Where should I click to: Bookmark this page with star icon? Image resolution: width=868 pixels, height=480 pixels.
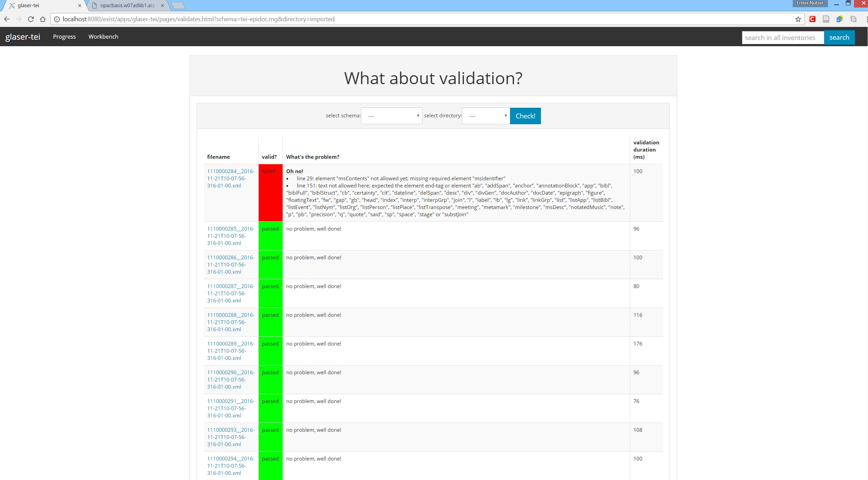tap(798, 19)
